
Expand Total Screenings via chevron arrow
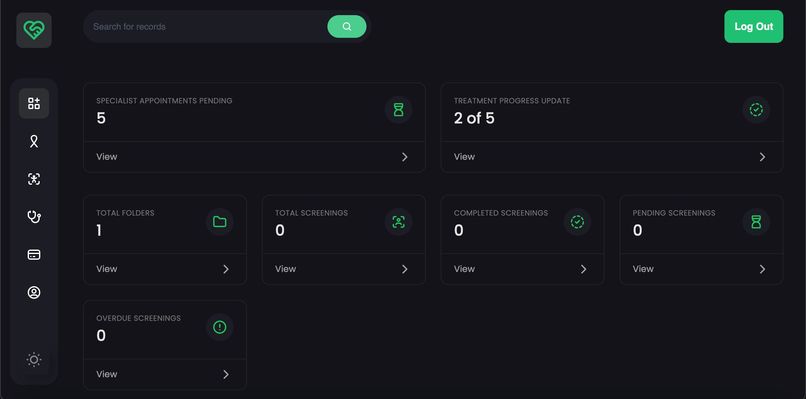[405, 269]
